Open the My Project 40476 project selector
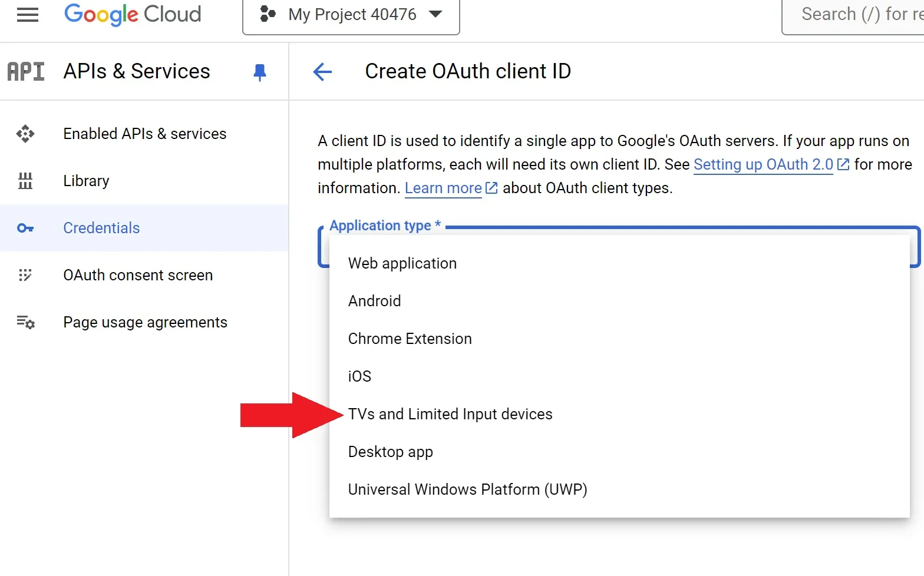924x576 pixels. pyautogui.click(x=351, y=15)
